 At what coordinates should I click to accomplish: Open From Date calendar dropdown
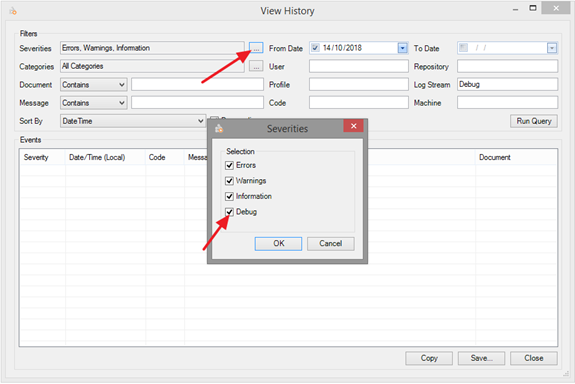click(x=403, y=48)
